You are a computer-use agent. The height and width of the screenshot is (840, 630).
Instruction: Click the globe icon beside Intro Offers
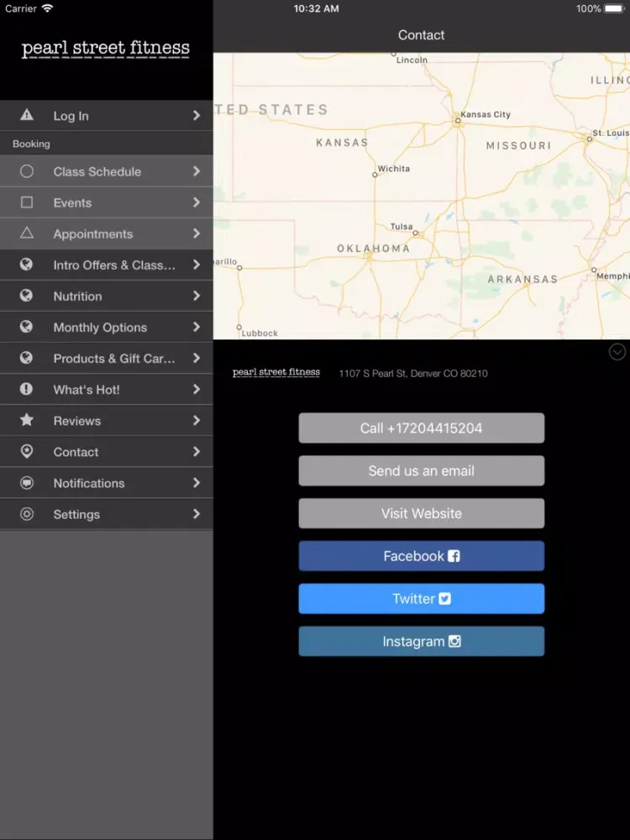(x=26, y=264)
